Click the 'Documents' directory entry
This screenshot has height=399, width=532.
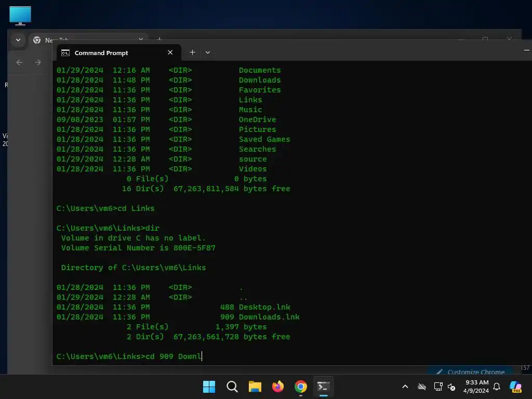coord(260,70)
